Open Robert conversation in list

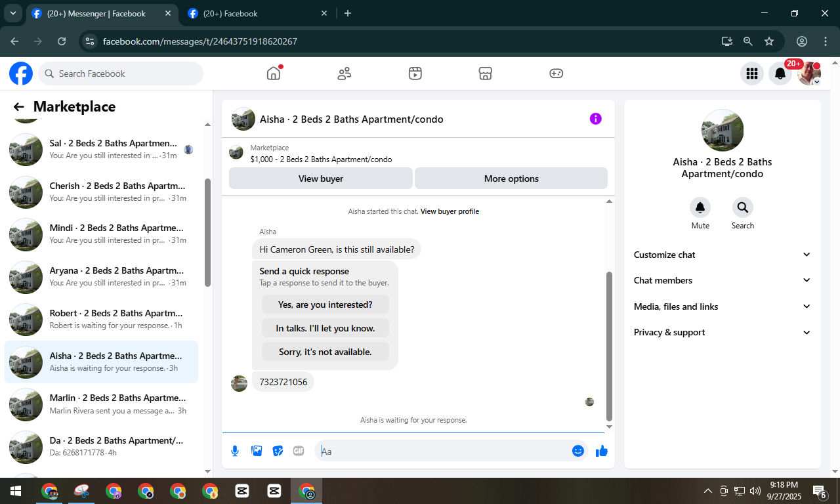click(102, 320)
